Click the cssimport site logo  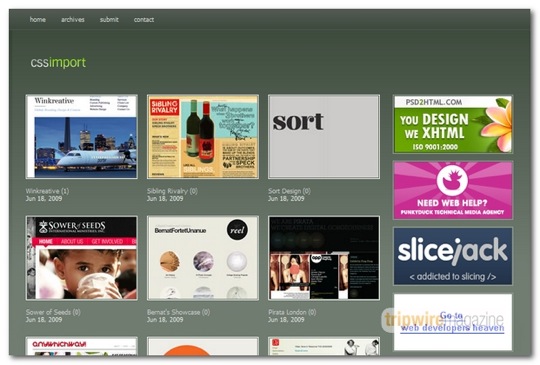coord(58,62)
